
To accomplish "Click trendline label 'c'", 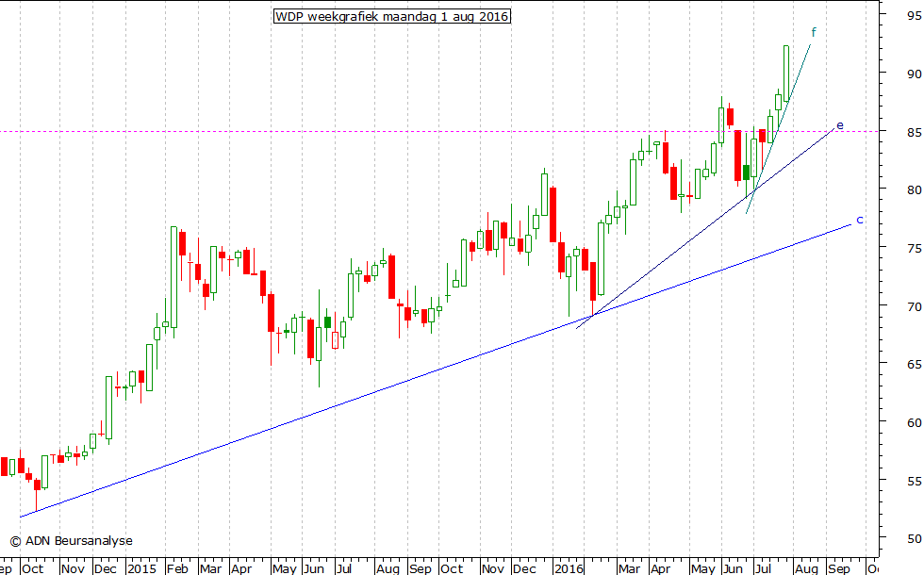I will tap(859, 220).
